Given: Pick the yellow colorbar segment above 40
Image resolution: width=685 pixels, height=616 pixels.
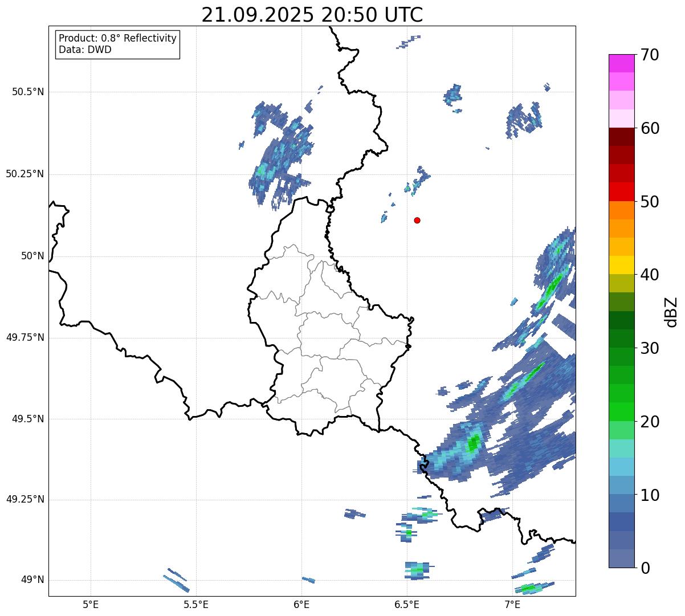Looking at the screenshot, I should [x=621, y=266].
